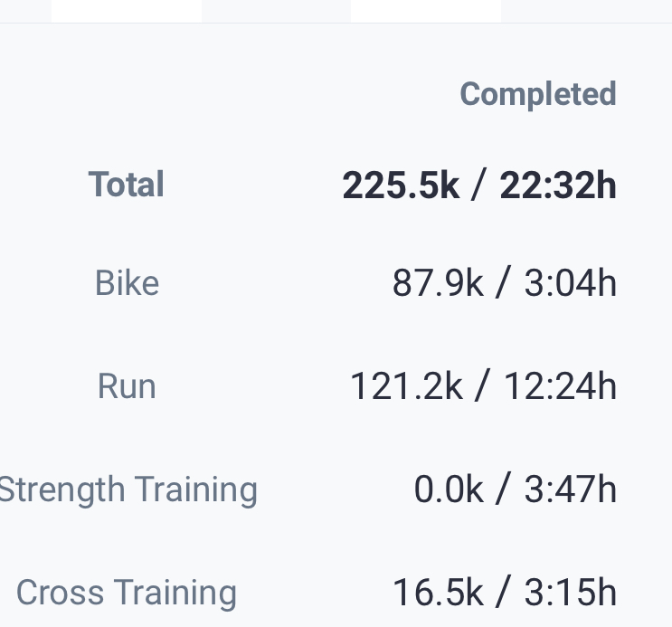672x627 pixels.
Task: Click the Cross Training distance 16.5k
Action: (x=438, y=593)
